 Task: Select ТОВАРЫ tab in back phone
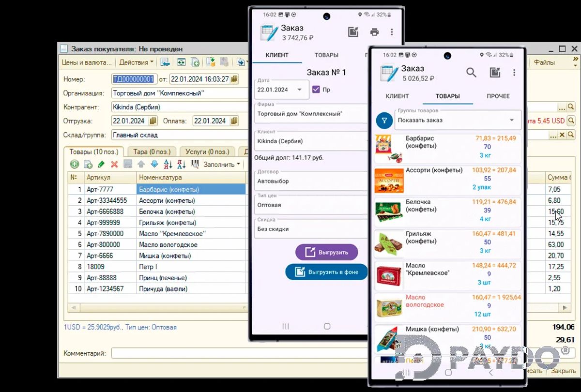point(326,55)
